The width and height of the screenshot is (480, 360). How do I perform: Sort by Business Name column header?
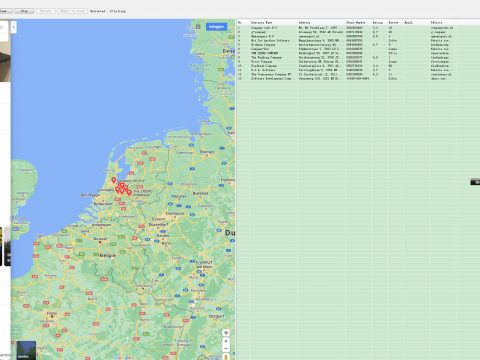(261, 22)
